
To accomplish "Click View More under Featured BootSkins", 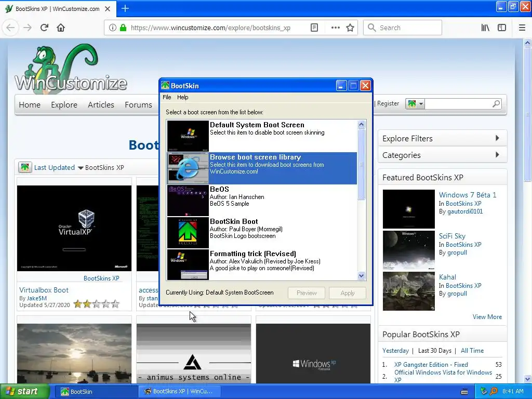I will [x=487, y=316].
